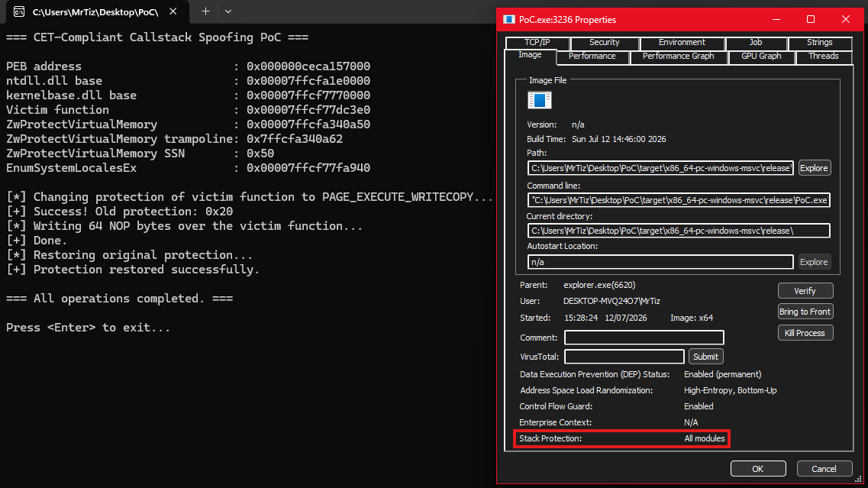Click the "Image: x64" text
The image size is (868, 488).
click(692, 318)
